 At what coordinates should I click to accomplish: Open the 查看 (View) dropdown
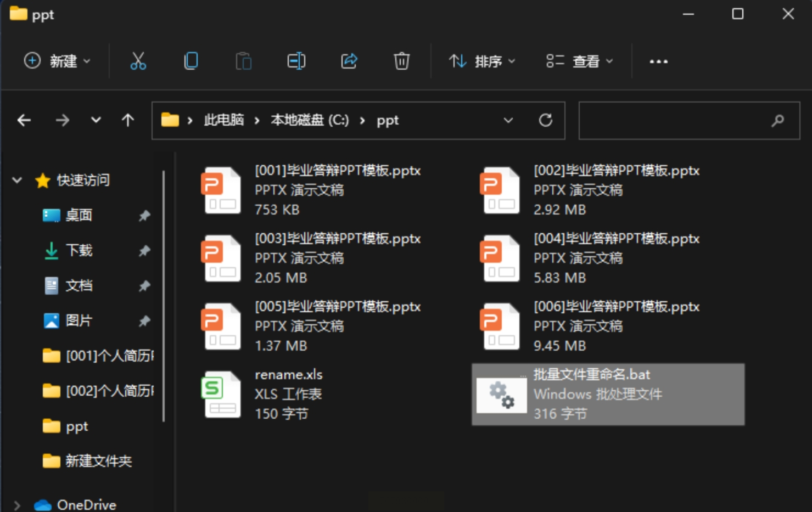click(x=579, y=61)
